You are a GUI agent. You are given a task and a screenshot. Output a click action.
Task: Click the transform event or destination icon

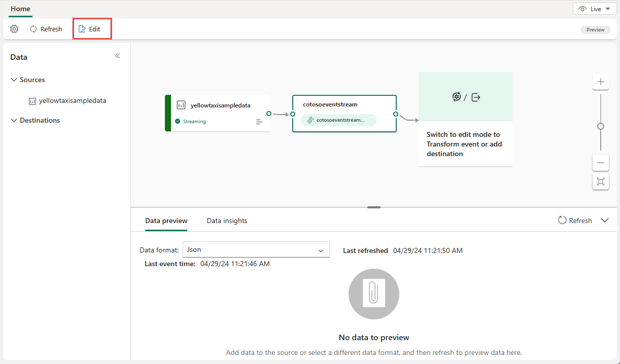click(x=465, y=97)
